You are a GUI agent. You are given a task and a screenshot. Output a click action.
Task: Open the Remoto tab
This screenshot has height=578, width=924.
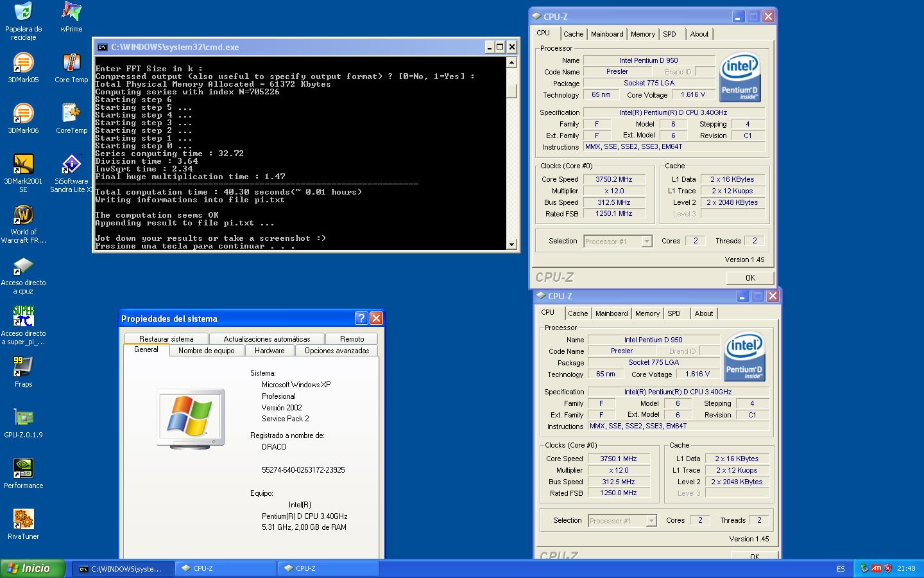(352, 339)
